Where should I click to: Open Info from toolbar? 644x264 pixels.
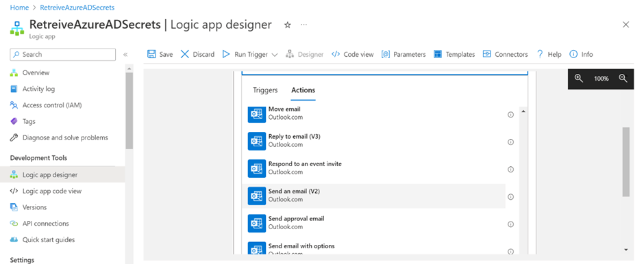coord(581,54)
